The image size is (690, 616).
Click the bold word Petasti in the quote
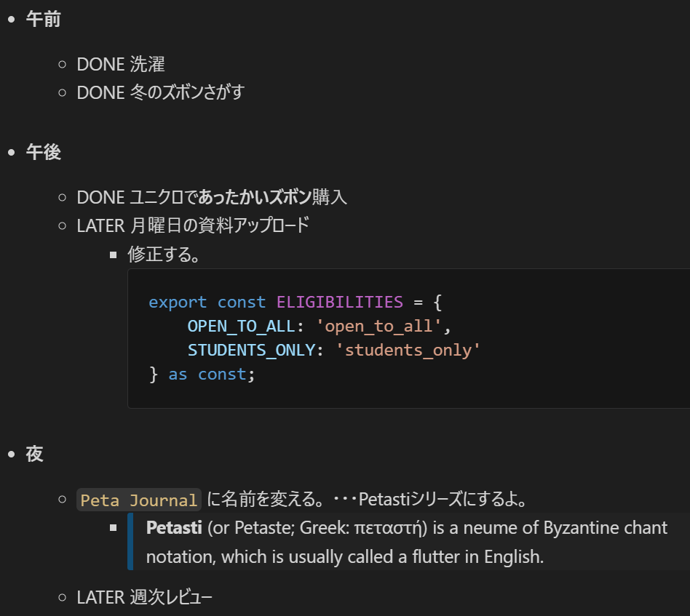click(x=174, y=527)
